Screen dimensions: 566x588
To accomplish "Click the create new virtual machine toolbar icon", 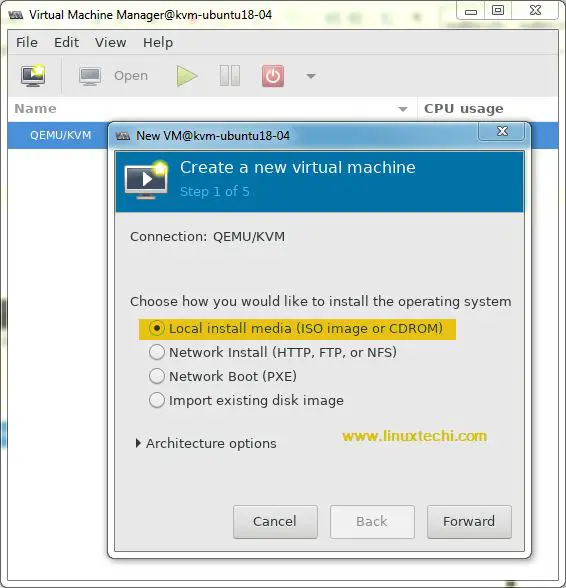I will [x=33, y=76].
